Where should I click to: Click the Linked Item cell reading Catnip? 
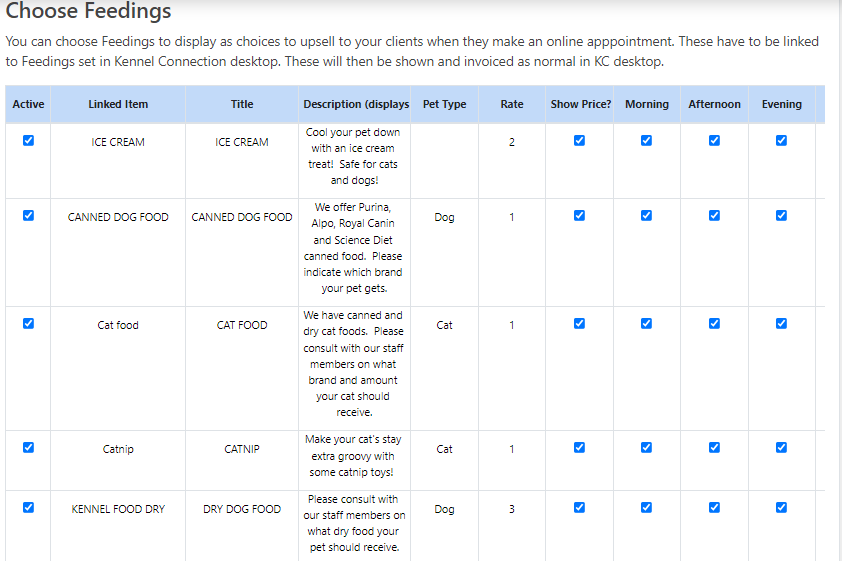[x=118, y=449]
